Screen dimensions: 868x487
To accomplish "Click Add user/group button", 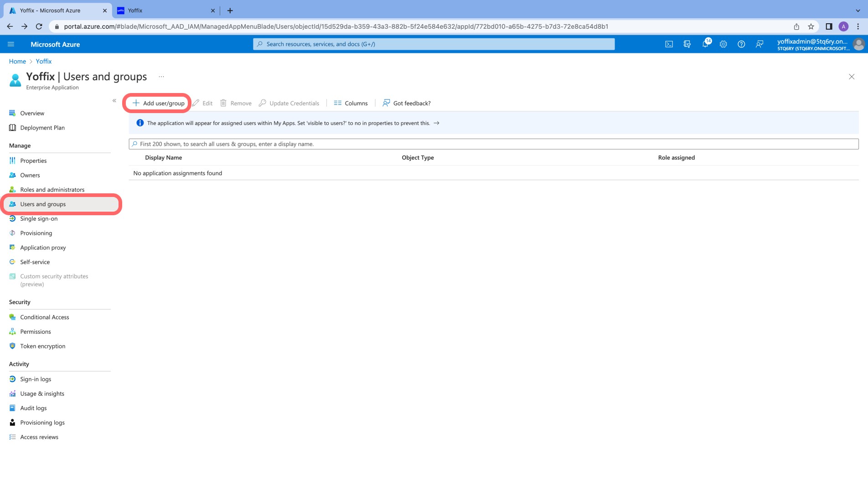I will (158, 103).
